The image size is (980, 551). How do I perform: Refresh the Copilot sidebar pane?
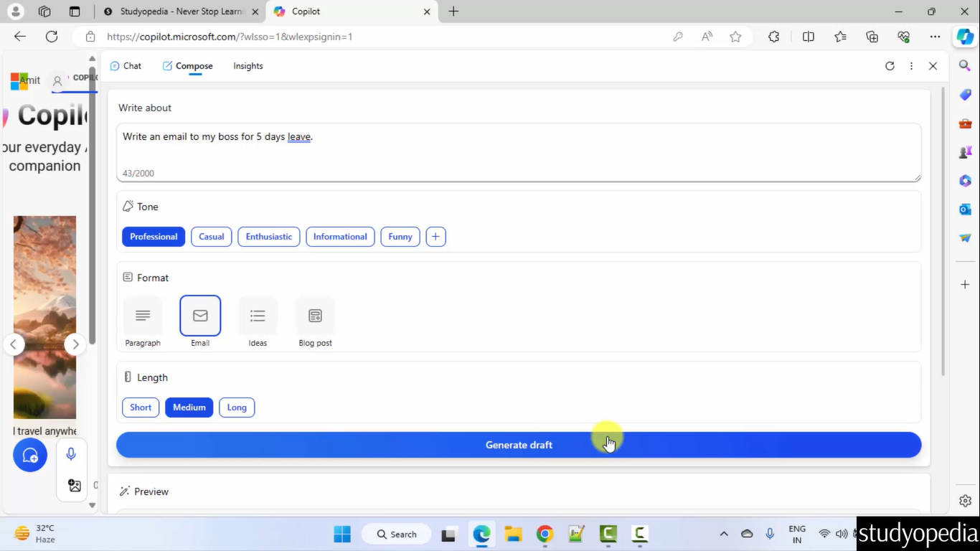890,66
